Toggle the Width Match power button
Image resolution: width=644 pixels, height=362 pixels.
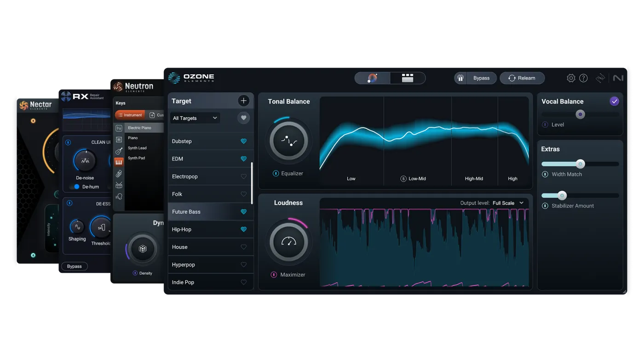pyautogui.click(x=545, y=174)
